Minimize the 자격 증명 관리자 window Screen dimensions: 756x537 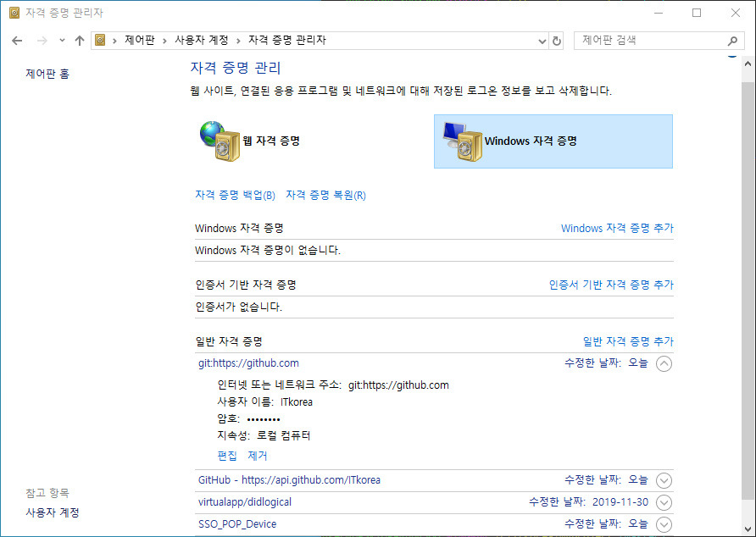tap(659, 13)
